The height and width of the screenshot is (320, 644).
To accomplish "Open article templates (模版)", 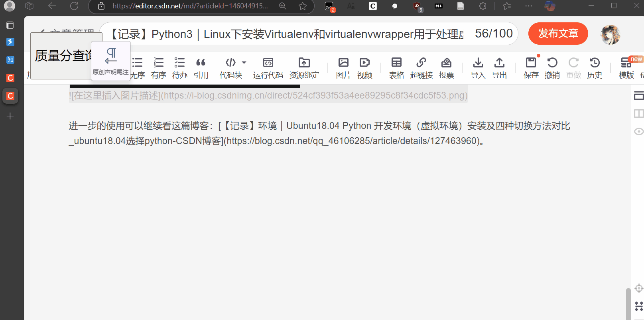I will [x=626, y=68].
